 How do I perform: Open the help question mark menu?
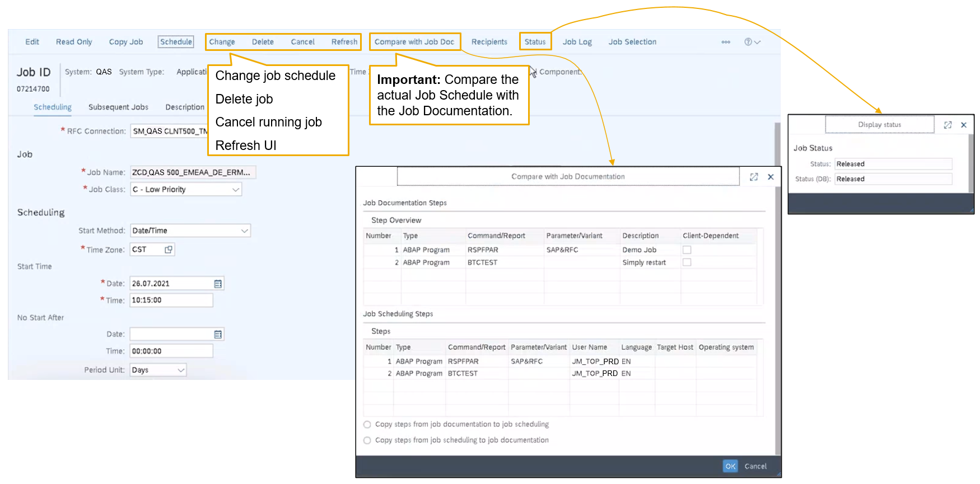coord(752,42)
